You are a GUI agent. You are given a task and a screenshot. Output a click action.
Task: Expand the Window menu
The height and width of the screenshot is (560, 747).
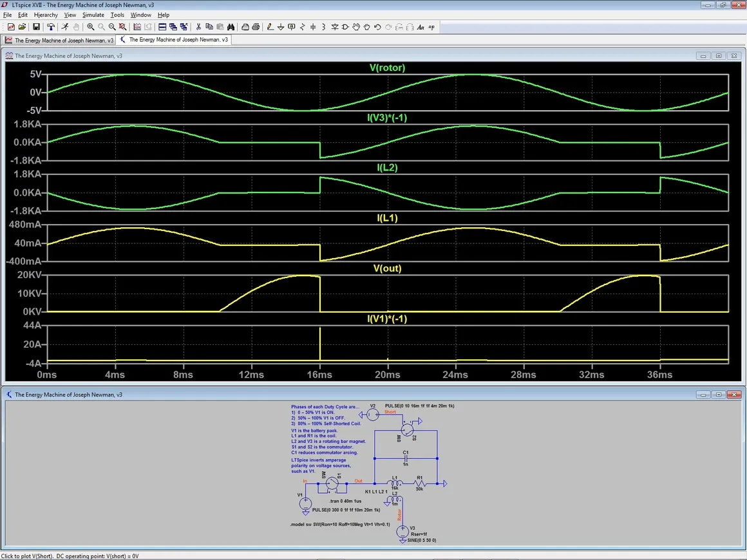click(x=140, y=15)
